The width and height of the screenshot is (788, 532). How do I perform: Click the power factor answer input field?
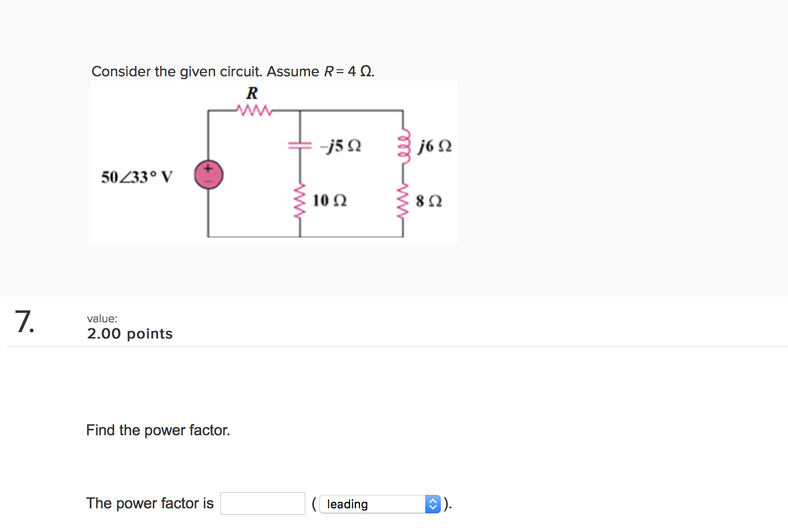tap(262, 503)
